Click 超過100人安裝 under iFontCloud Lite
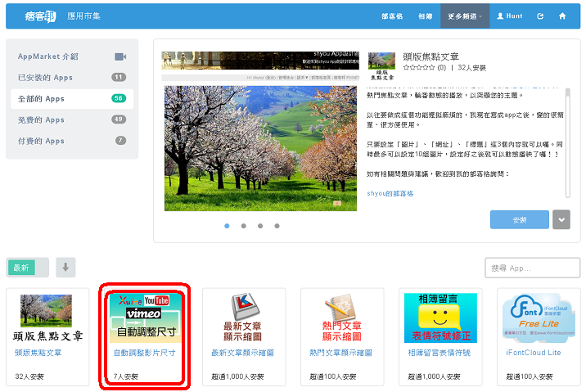 (530, 376)
